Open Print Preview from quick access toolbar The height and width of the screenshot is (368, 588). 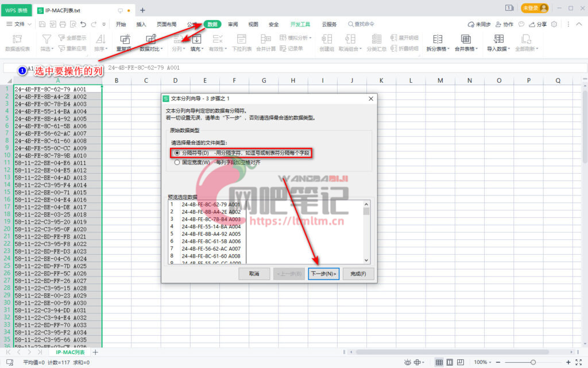click(x=73, y=24)
